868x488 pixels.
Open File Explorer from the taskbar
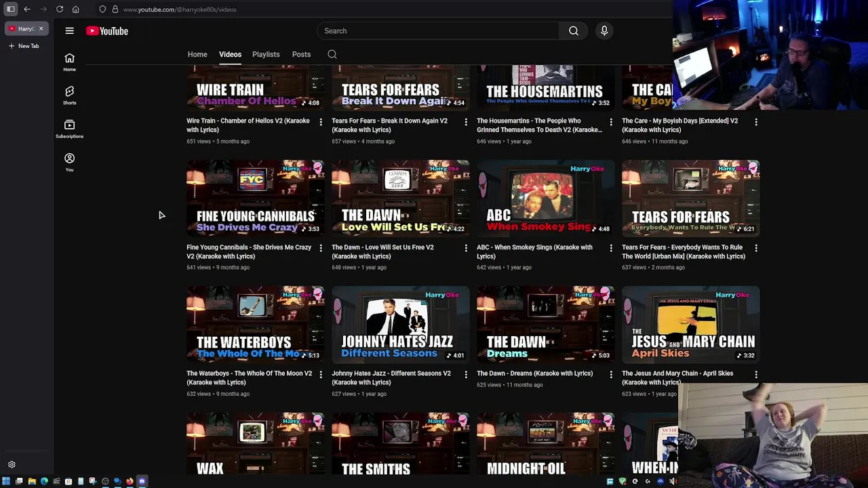point(32,481)
